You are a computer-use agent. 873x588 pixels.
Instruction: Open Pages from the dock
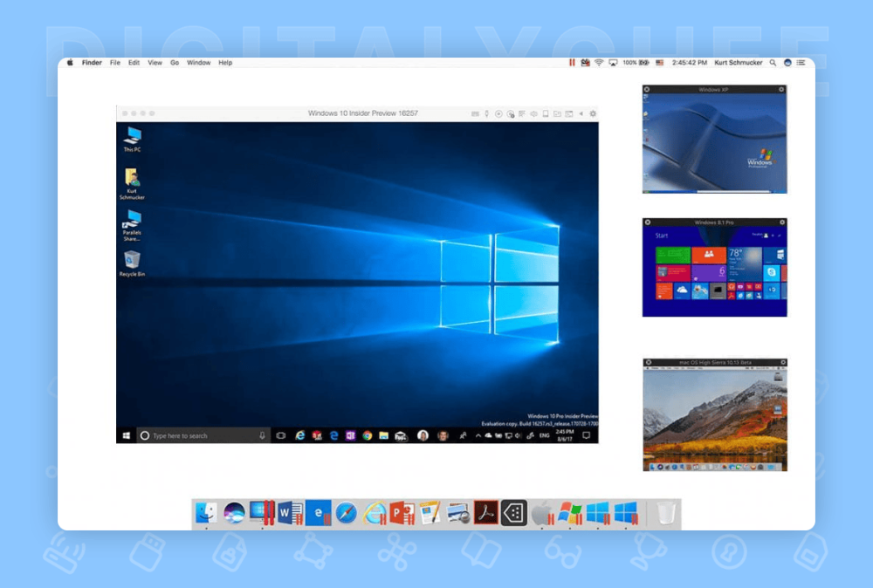tap(430, 513)
